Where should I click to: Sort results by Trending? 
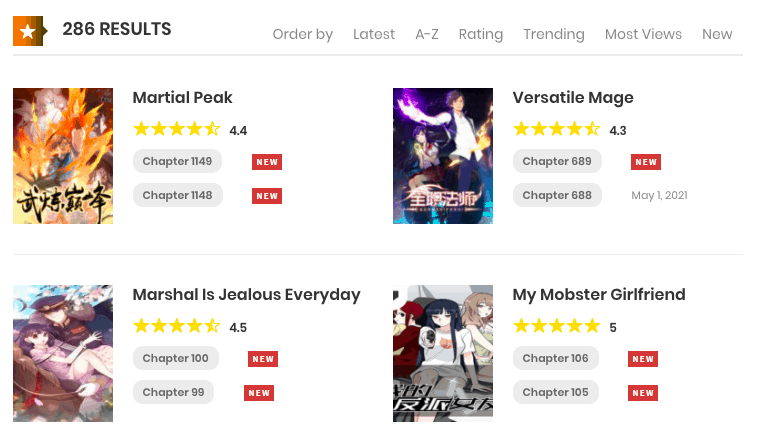tap(554, 34)
